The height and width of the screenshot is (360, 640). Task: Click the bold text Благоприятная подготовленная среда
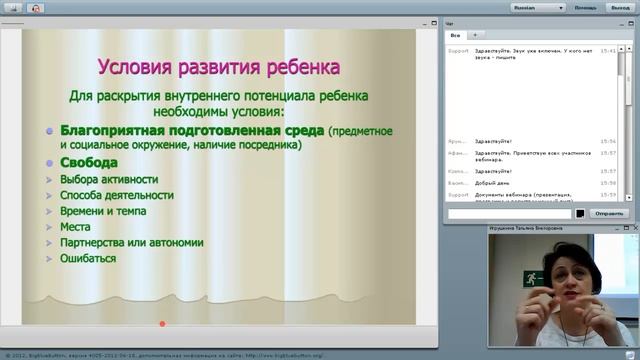coord(192,131)
